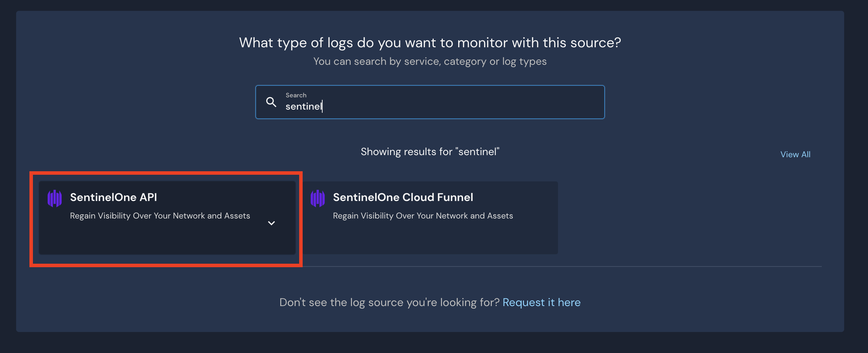Screen dimensions: 868x353
Task: Click the Don't see the log source text
Action: (x=389, y=302)
